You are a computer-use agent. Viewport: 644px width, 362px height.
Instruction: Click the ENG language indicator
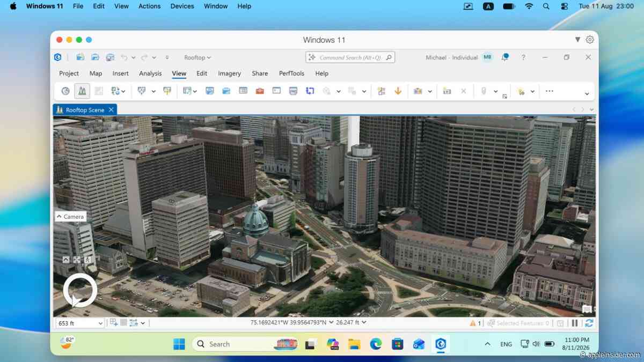(x=506, y=344)
